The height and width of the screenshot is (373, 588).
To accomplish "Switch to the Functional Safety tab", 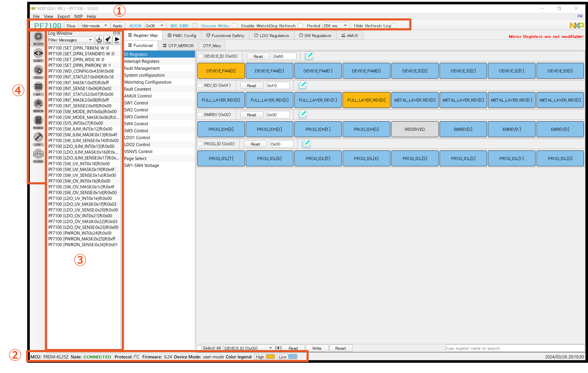I will coord(225,36).
